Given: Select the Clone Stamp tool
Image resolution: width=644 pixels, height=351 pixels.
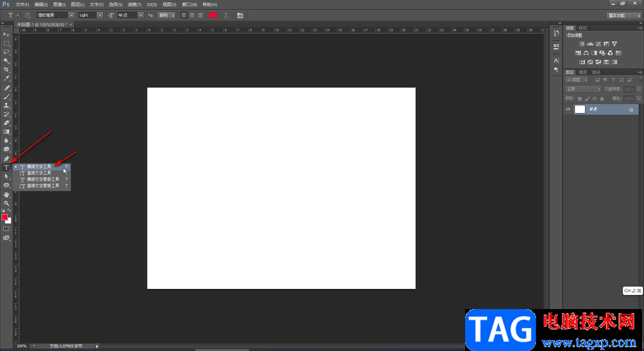Looking at the screenshot, I should (x=6, y=105).
